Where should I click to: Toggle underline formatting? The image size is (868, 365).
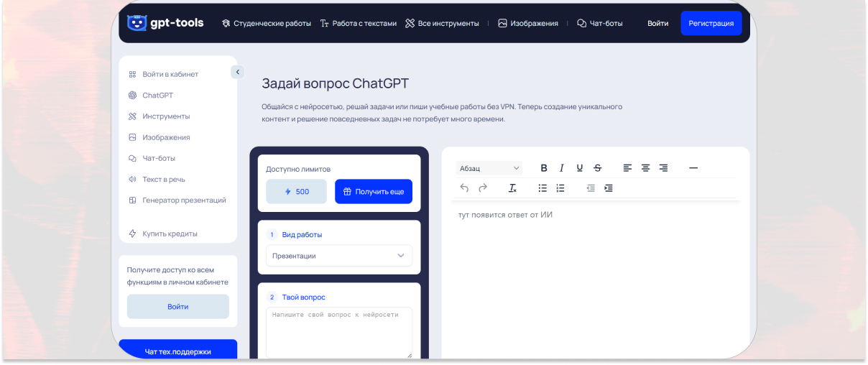(x=580, y=168)
